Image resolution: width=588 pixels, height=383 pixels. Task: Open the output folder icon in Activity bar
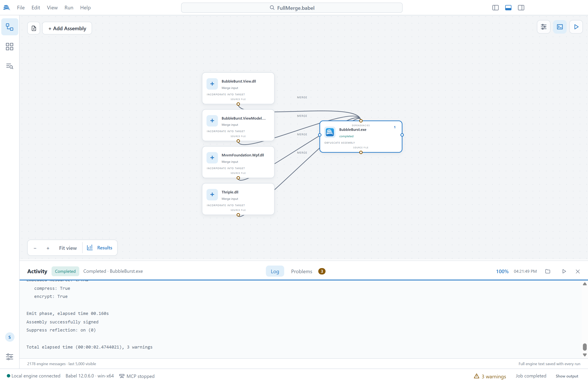tap(548, 271)
